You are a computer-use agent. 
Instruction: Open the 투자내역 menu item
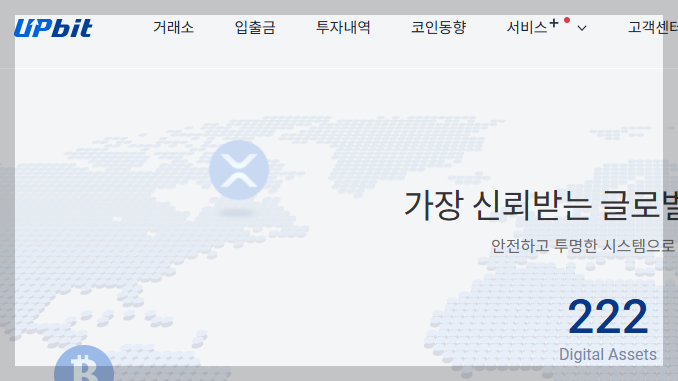(343, 28)
